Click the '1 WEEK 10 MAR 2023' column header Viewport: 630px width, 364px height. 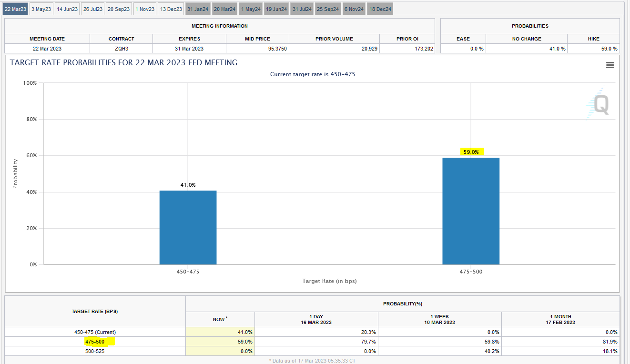tap(440, 319)
